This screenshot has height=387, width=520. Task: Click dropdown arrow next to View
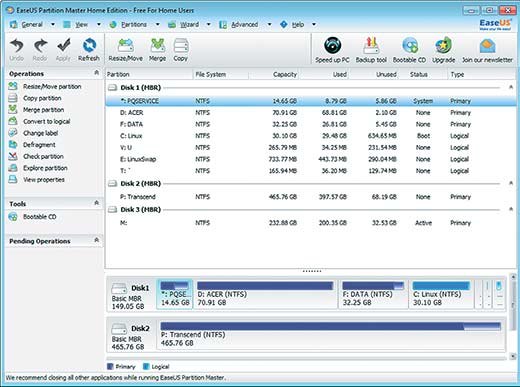(x=99, y=24)
